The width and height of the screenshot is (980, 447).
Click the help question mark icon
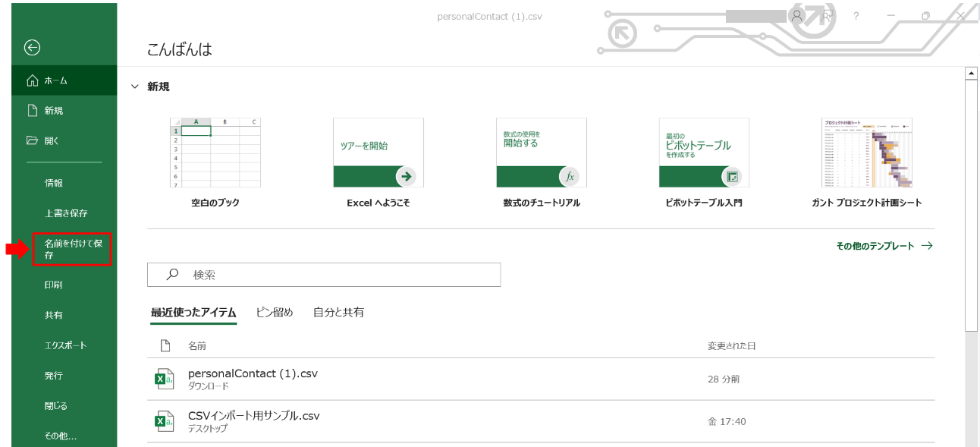856,15
